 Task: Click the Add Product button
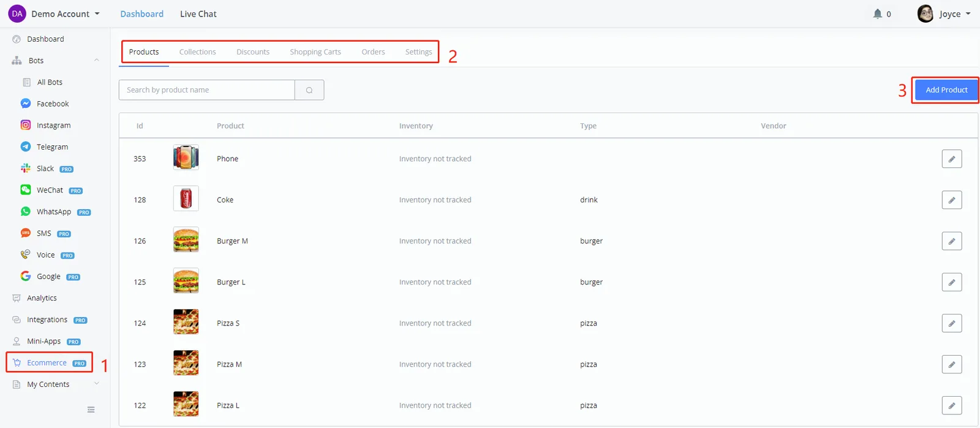coord(946,90)
